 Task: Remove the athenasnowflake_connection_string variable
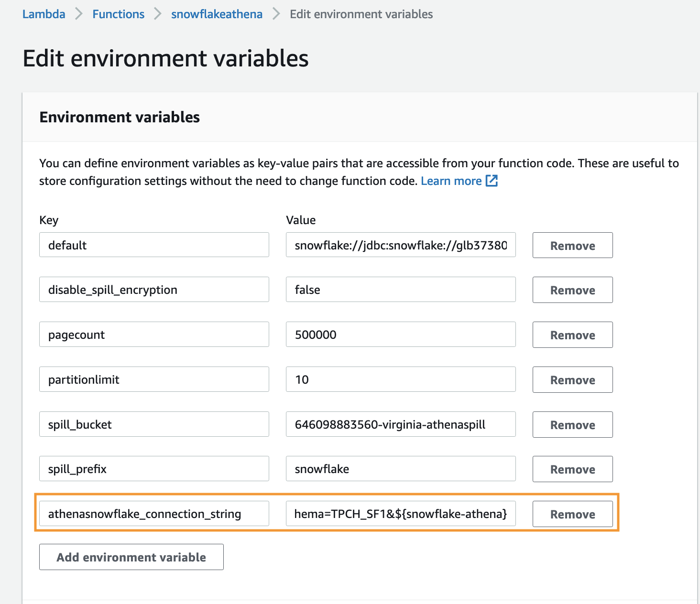pos(572,514)
